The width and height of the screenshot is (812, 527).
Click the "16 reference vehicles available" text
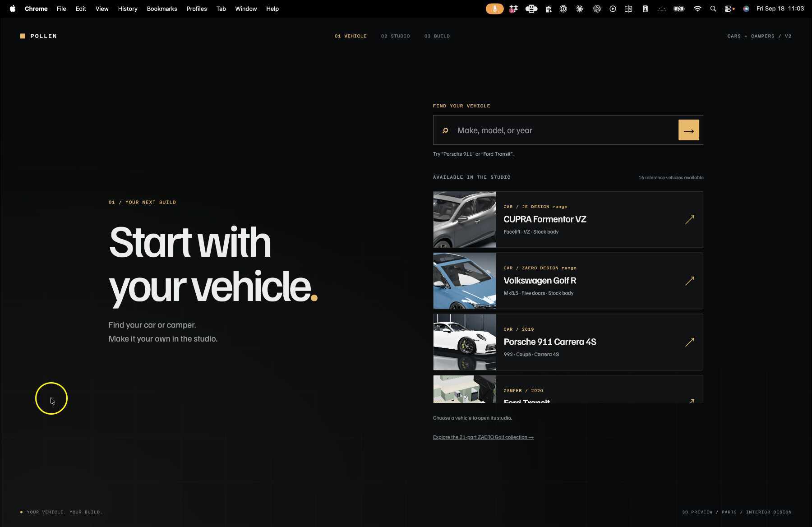[x=671, y=178]
